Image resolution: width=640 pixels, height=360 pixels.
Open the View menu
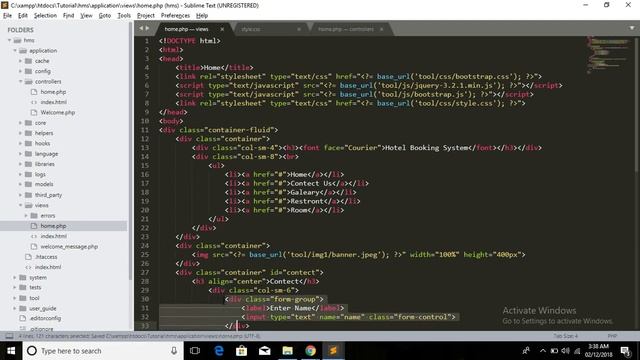click(86, 16)
